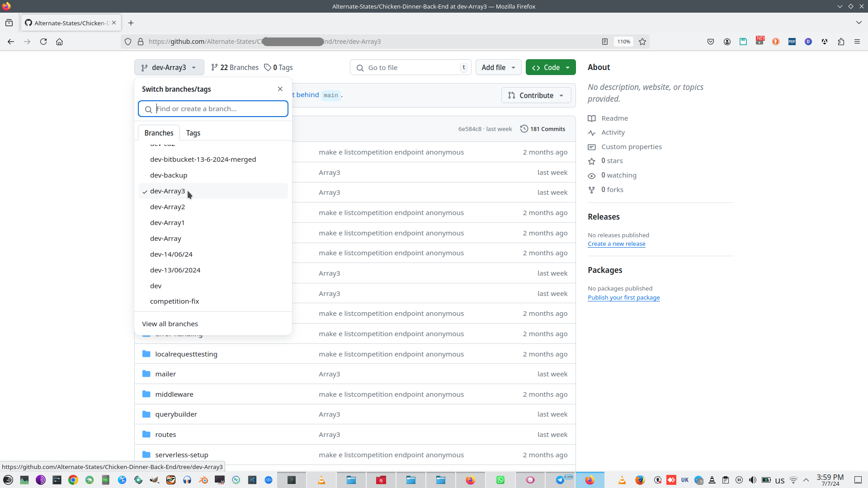The height and width of the screenshot is (488, 868).
Task: Click the View all branches link
Action: [170, 324]
